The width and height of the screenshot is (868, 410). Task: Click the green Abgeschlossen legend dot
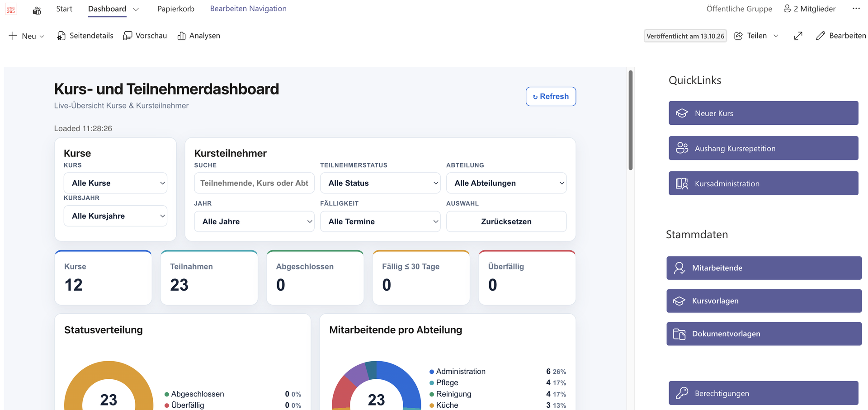click(x=167, y=394)
